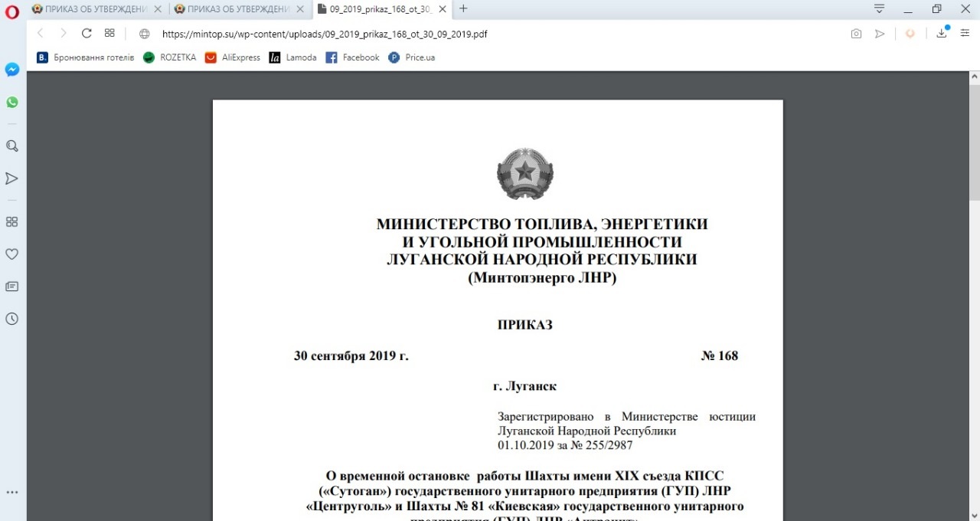This screenshot has width=980, height=521.
Task: Click the text (Минтопэнерго ЛНР)
Action: point(542,278)
